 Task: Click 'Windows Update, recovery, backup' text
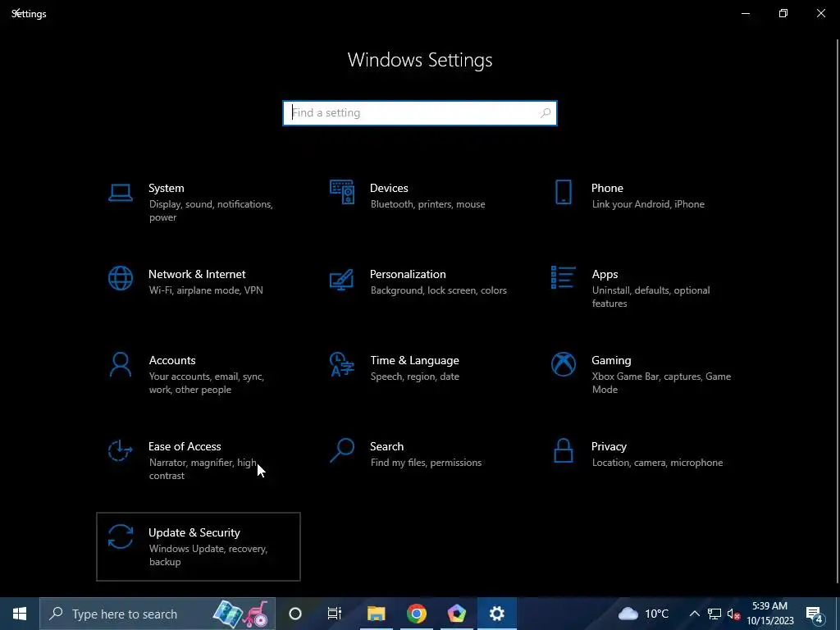pos(208,555)
